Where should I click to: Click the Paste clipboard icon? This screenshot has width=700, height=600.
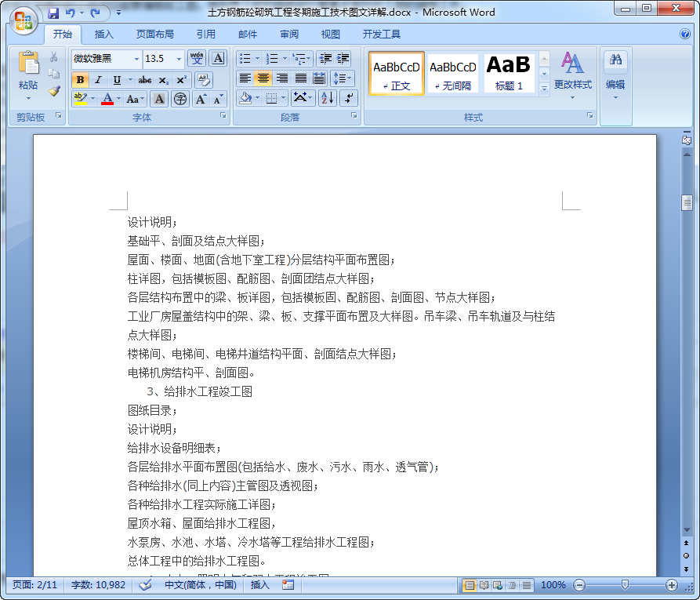[x=28, y=62]
